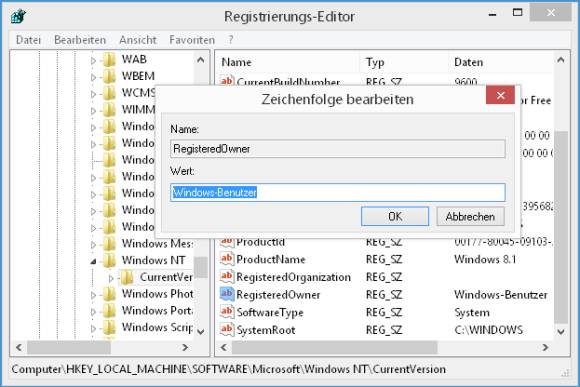Select the Windows Portable folder icon
The width and height of the screenshot is (580, 387).
tap(109, 311)
